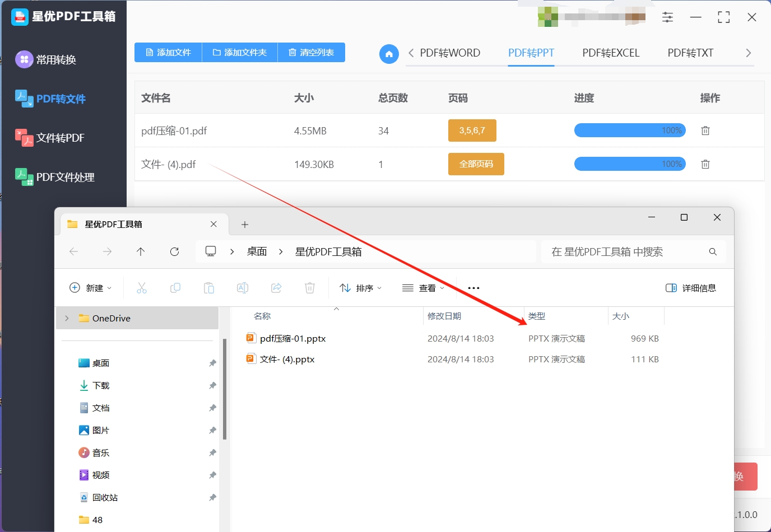Screen dimensions: 771x532
Task: Click the 3,5,6,7 page range button
Action: click(472, 130)
